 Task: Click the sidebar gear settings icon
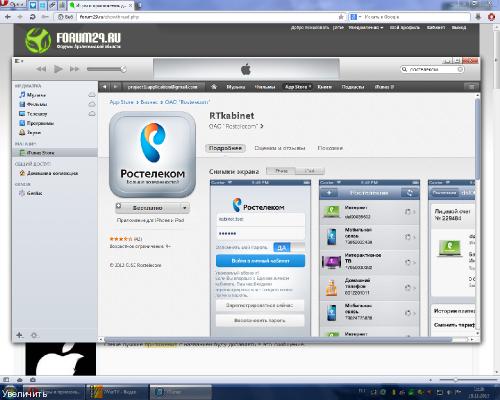(x=34, y=335)
